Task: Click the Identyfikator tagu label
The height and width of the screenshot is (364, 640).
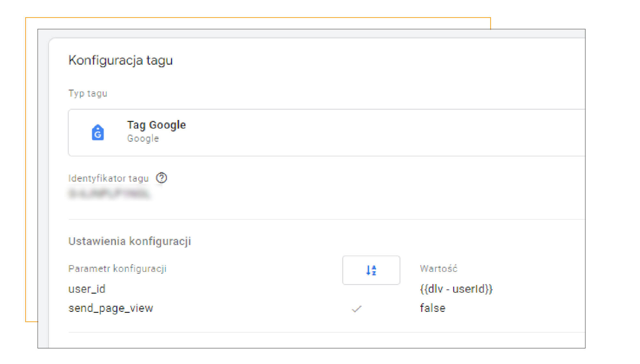Action: coord(109,178)
